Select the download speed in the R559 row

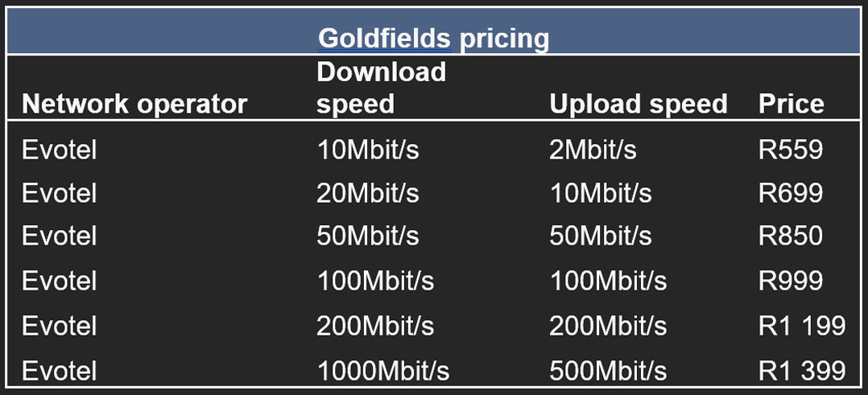(368, 150)
